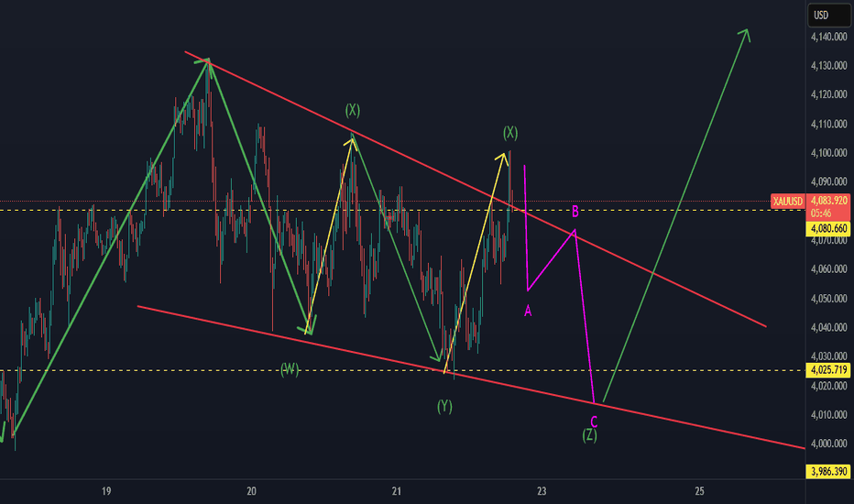
Task: Select the green (W) wave label
Action: tap(290, 370)
